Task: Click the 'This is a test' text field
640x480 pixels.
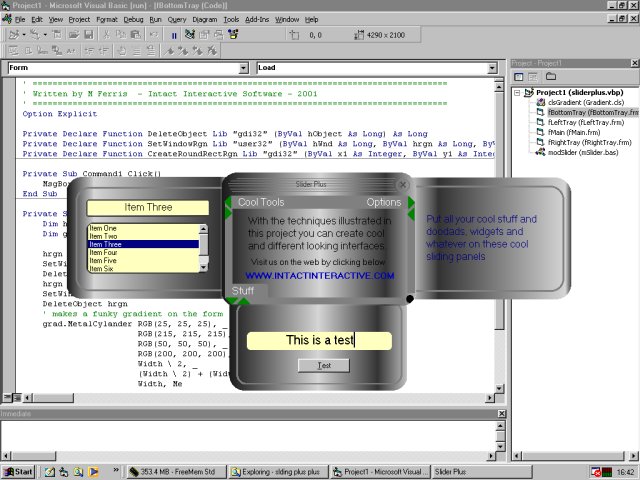Action: pyautogui.click(x=320, y=340)
